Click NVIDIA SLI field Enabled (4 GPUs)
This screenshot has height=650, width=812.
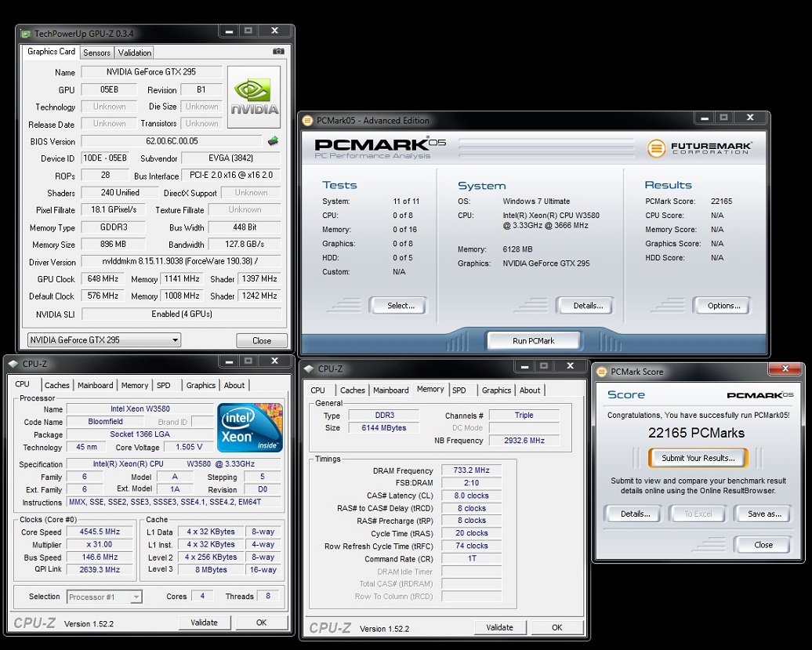pos(182,314)
